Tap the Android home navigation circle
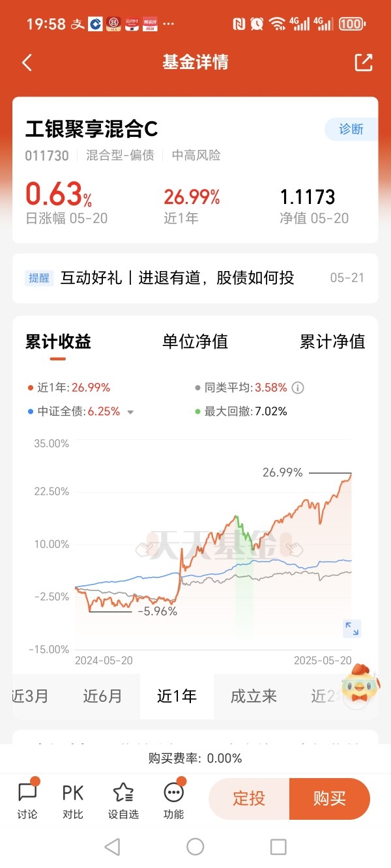 click(x=195, y=846)
